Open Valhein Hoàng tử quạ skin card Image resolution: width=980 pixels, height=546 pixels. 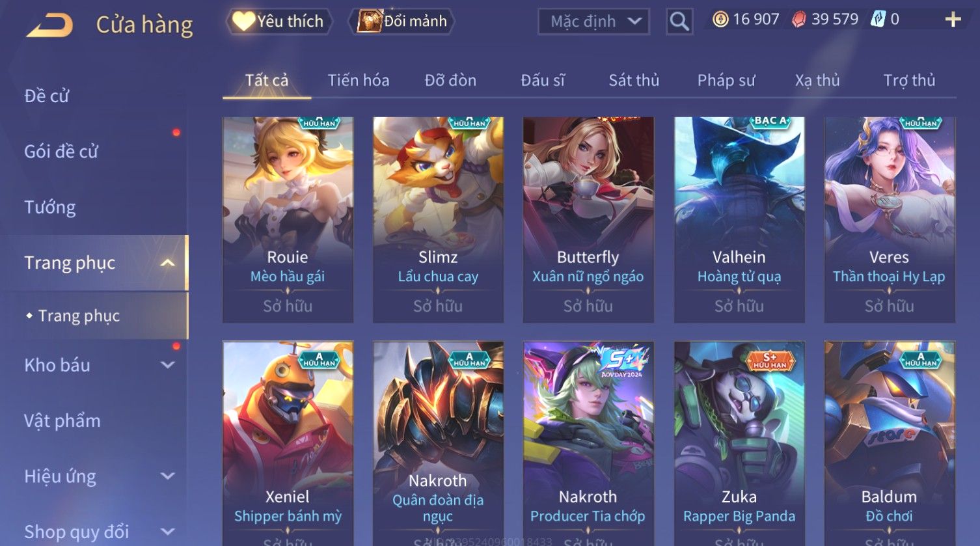pyautogui.click(x=739, y=220)
